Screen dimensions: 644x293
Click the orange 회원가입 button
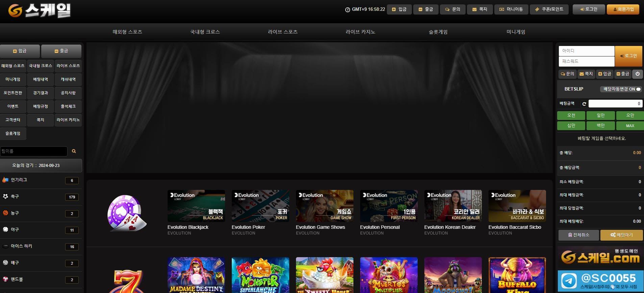623,9
